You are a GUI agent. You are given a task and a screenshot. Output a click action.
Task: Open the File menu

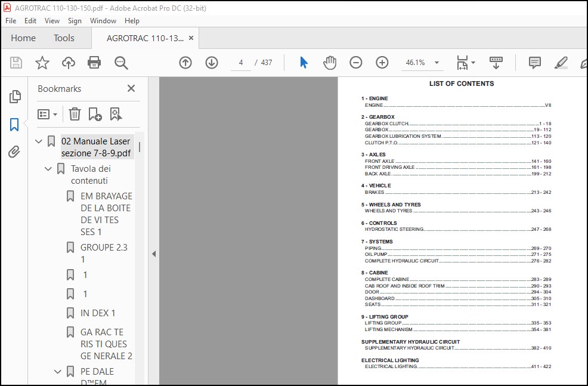click(11, 21)
